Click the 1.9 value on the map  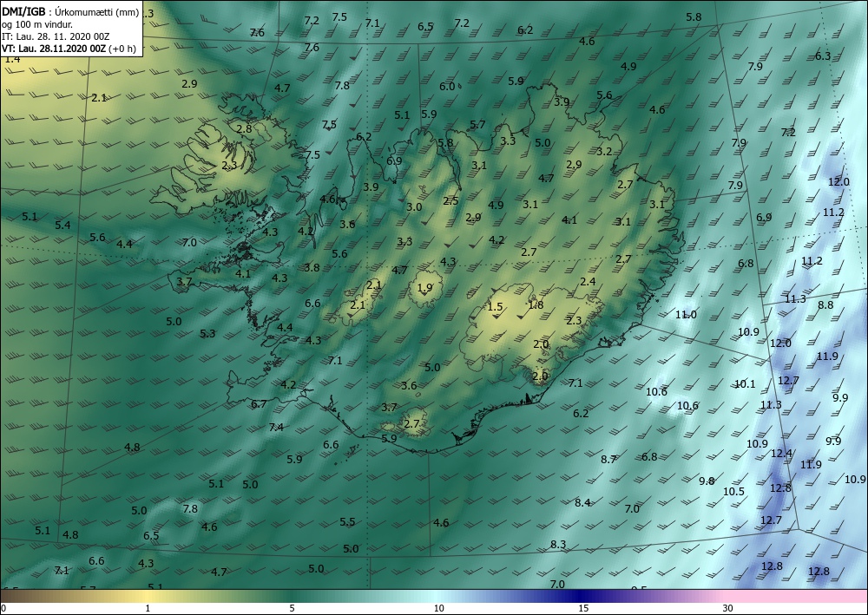(x=424, y=288)
